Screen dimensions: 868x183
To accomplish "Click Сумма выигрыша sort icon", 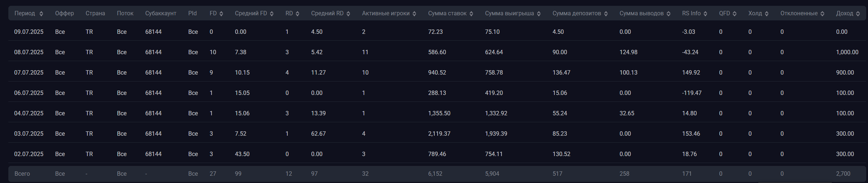I will click(539, 13).
